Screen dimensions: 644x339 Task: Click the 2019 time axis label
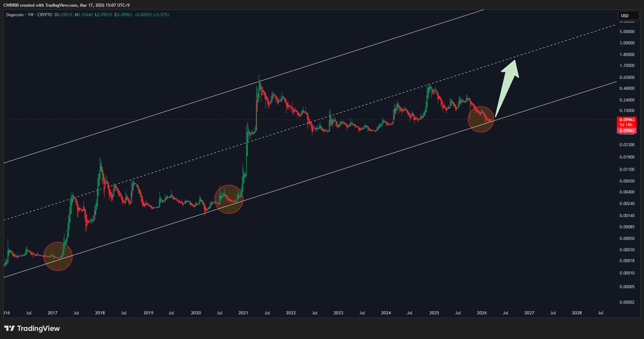(x=148, y=313)
